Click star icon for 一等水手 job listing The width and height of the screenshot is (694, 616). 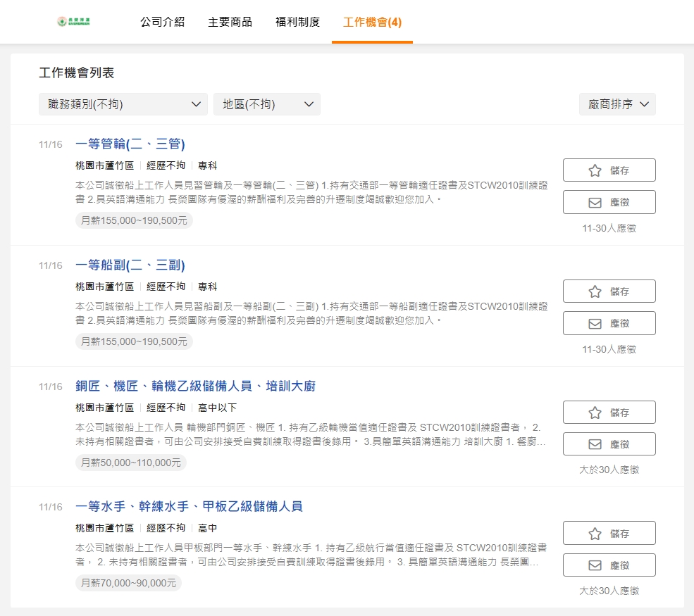(595, 534)
